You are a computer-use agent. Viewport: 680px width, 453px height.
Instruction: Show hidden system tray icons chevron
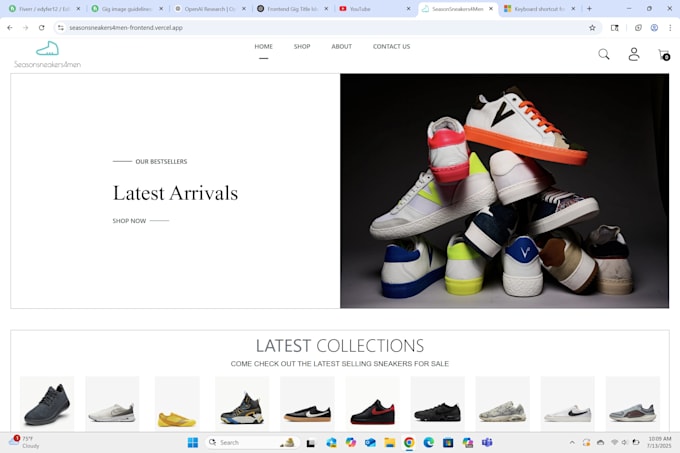tap(572, 443)
